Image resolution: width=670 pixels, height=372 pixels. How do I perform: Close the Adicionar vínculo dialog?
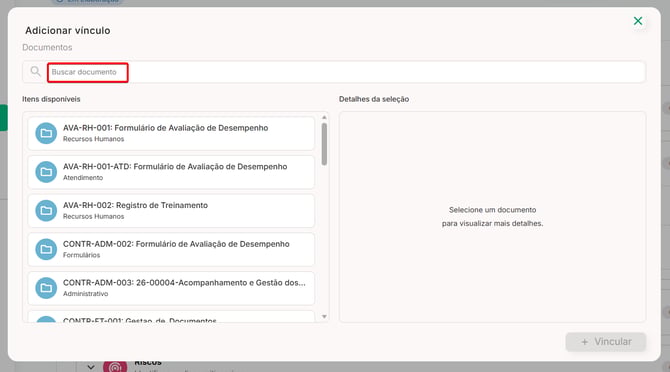click(x=638, y=21)
